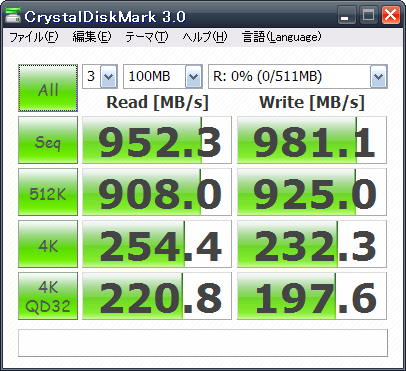Viewport: 406px width, 371px height.
Task: Open the 言語(Language) menu
Action: [282, 37]
